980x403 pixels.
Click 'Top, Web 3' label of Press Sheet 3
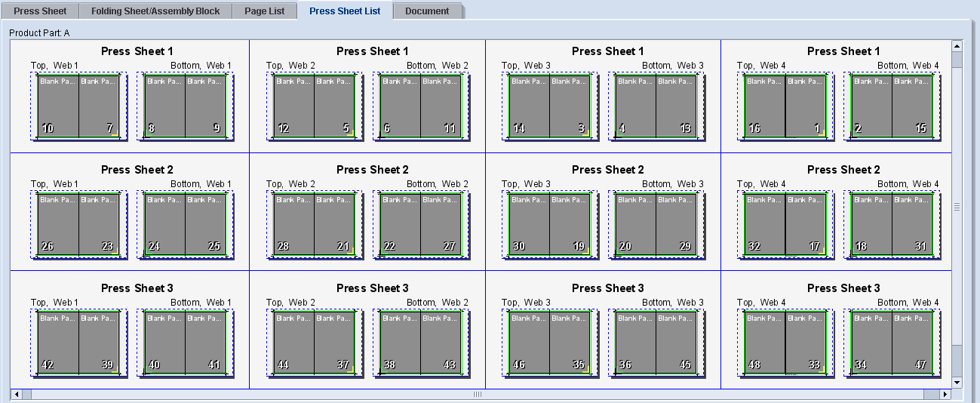pos(526,303)
